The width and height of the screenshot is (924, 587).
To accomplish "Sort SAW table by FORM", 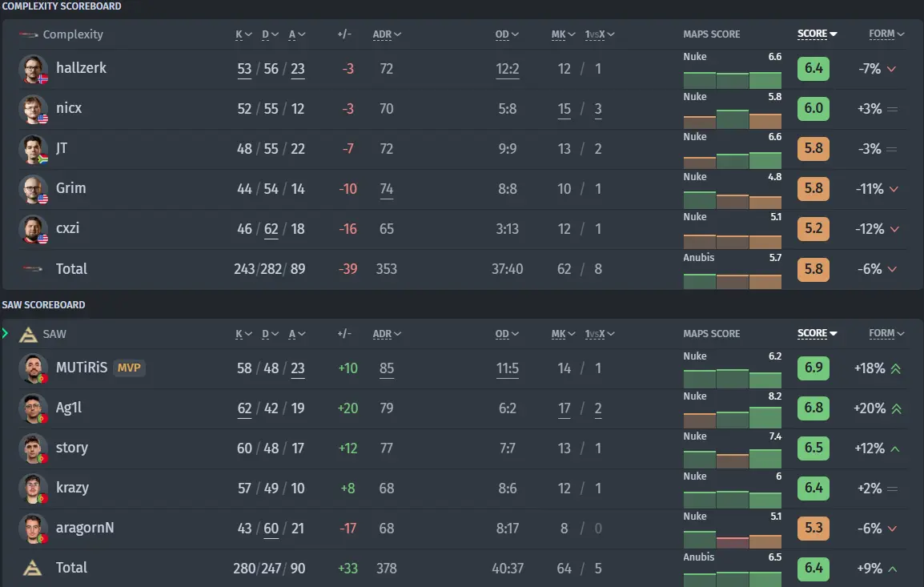I will coord(886,333).
